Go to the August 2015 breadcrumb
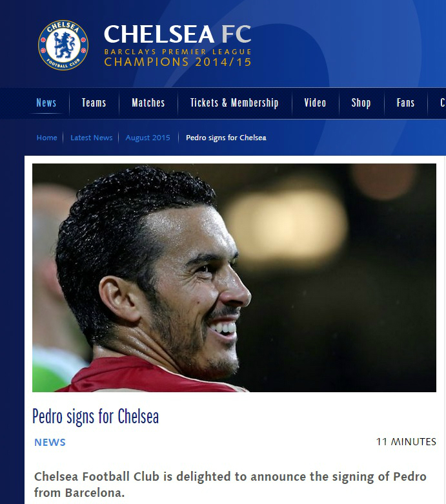The image size is (446, 504). tap(148, 138)
